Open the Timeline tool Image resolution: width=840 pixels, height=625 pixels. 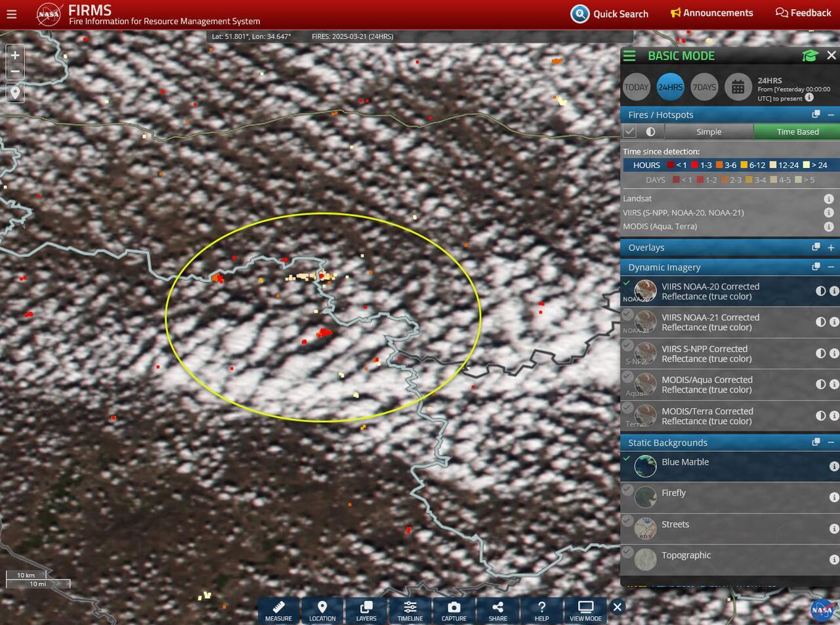[410, 610]
